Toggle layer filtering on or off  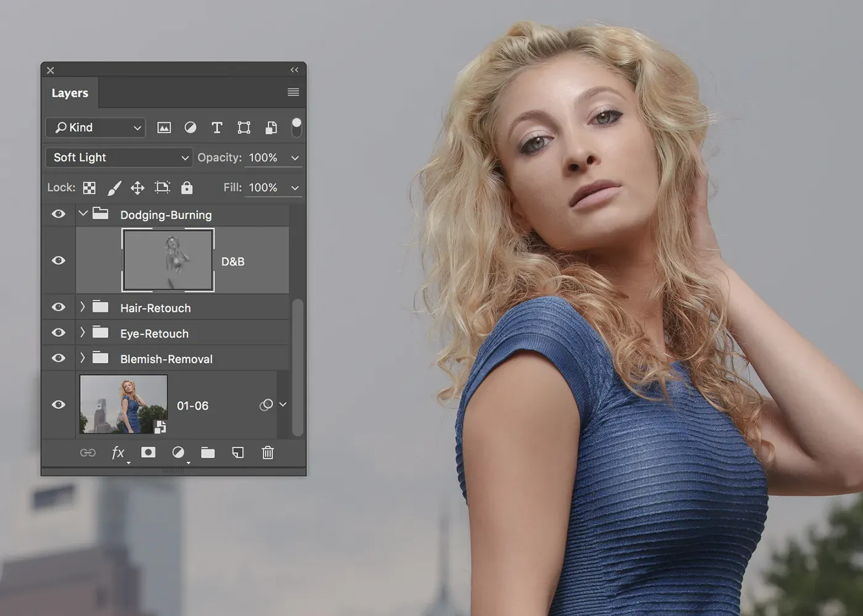(x=297, y=127)
